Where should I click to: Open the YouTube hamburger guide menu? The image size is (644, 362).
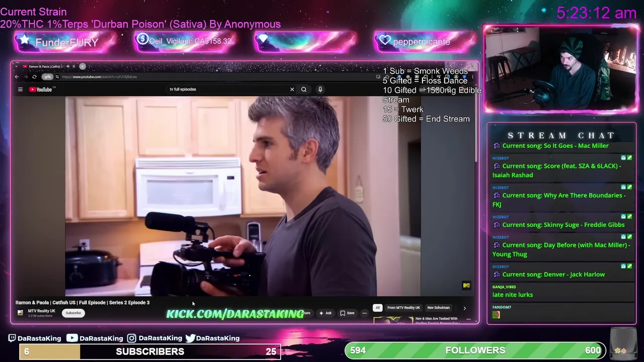click(20, 89)
